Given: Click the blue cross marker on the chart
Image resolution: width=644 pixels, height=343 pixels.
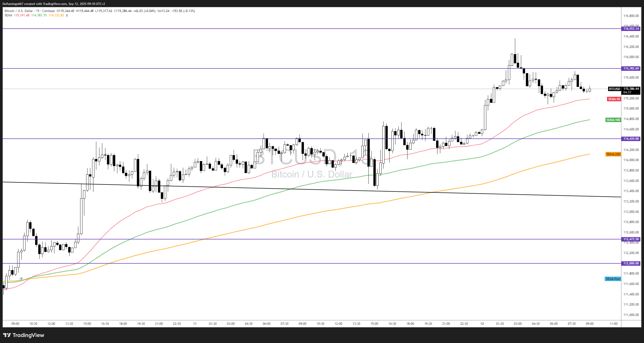Looking at the screenshot, I should tap(21, 279).
